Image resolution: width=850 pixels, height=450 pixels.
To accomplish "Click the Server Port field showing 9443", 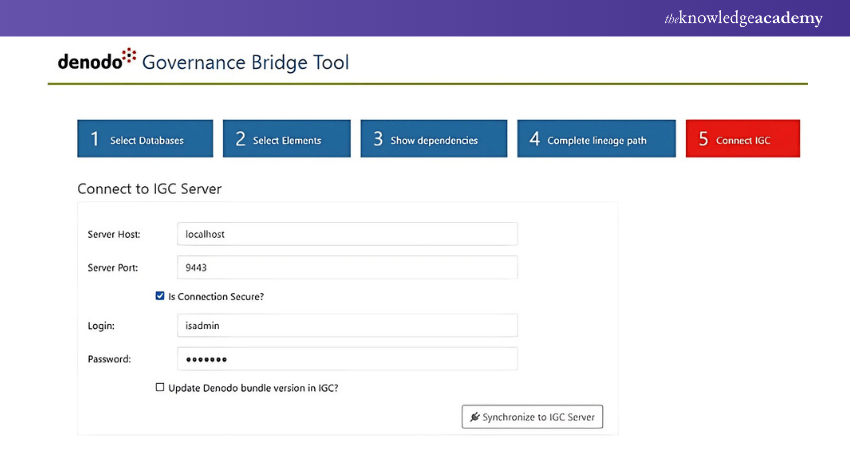I will pyautogui.click(x=346, y=267).
